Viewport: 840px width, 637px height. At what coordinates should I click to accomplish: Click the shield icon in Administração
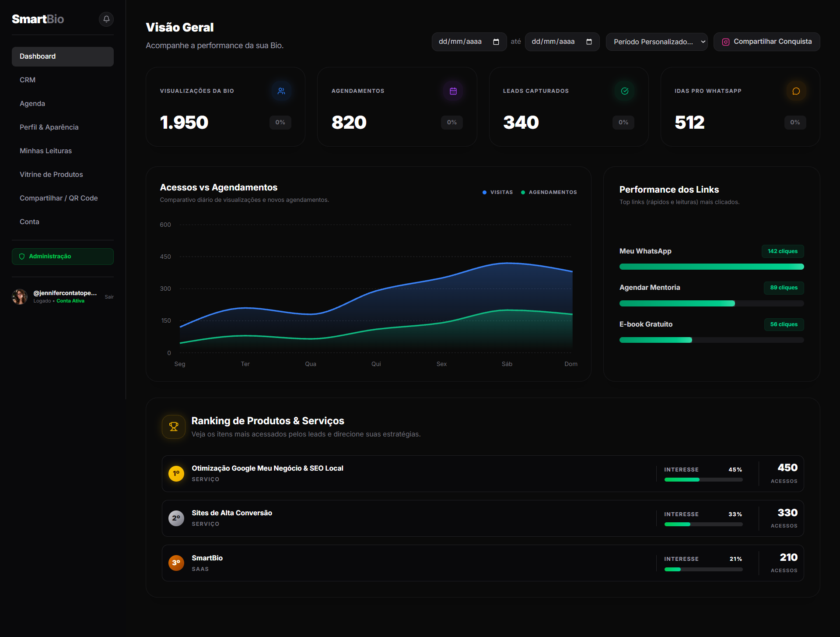22,257
